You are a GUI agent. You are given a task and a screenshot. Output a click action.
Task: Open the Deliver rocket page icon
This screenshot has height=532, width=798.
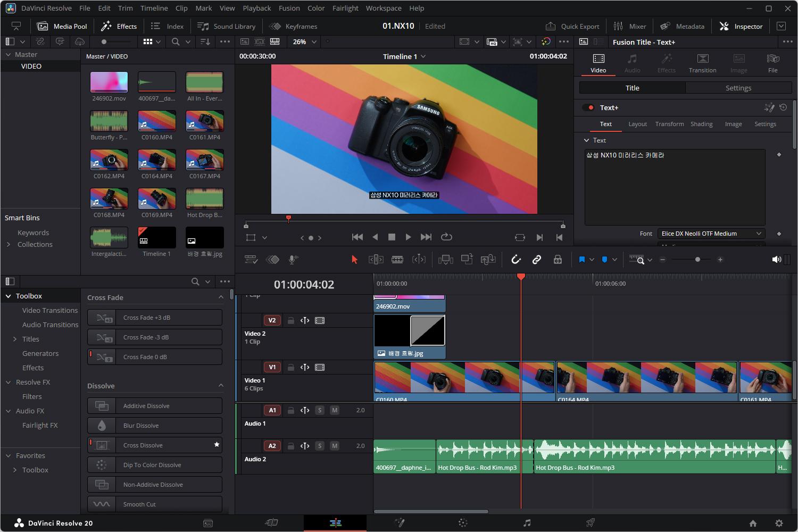click(591, 523)
